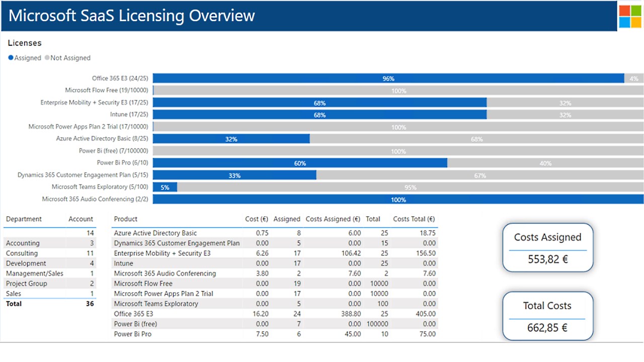Select the Power Bi Pro product table row

coord(275,334)
